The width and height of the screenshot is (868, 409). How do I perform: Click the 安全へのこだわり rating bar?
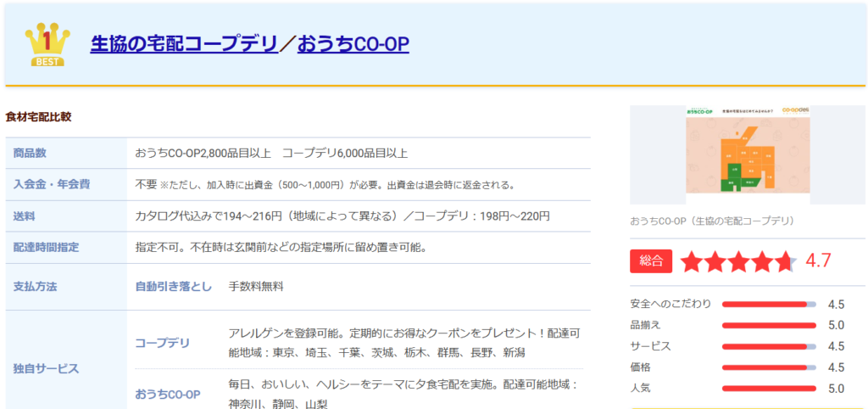coord(768,304)
